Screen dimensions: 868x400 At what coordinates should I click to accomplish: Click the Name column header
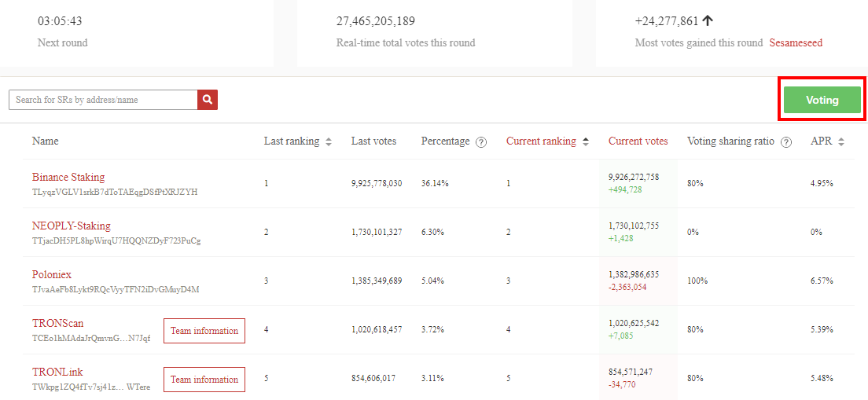pyautogui.click(x=45, y=141)
